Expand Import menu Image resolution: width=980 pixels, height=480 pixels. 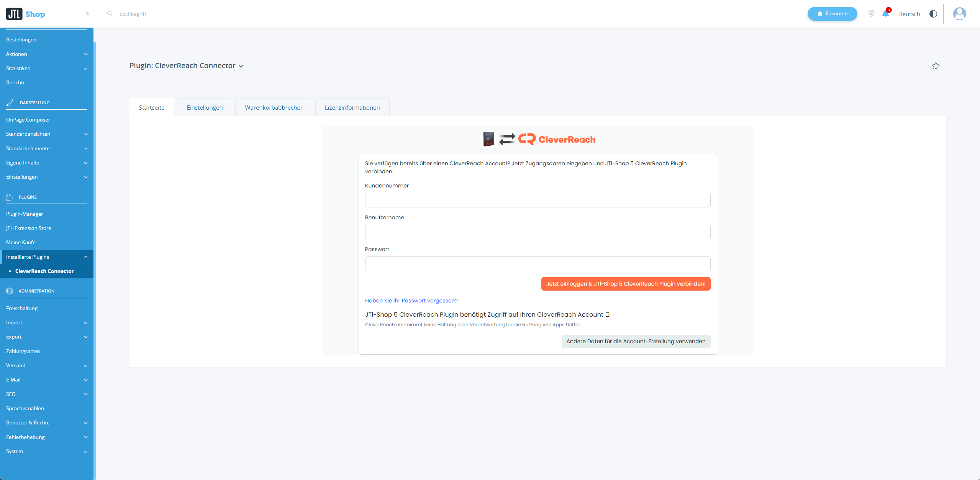pyautogui.click(x=47, y=322)
